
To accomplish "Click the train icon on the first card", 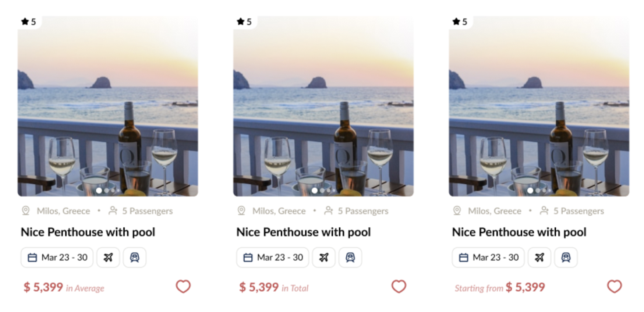I will click(x=135, y=257).
